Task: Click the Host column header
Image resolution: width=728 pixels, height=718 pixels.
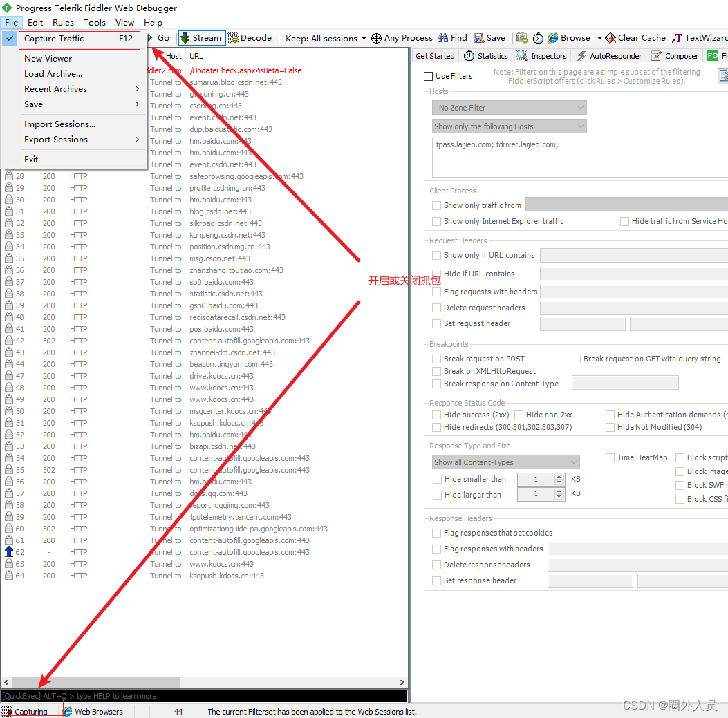Action: pos(173,56)
